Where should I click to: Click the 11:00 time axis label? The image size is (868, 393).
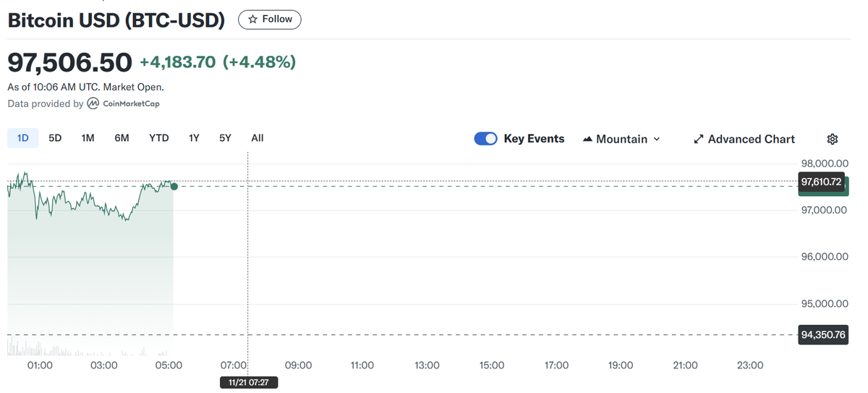(x=362, y=365)
